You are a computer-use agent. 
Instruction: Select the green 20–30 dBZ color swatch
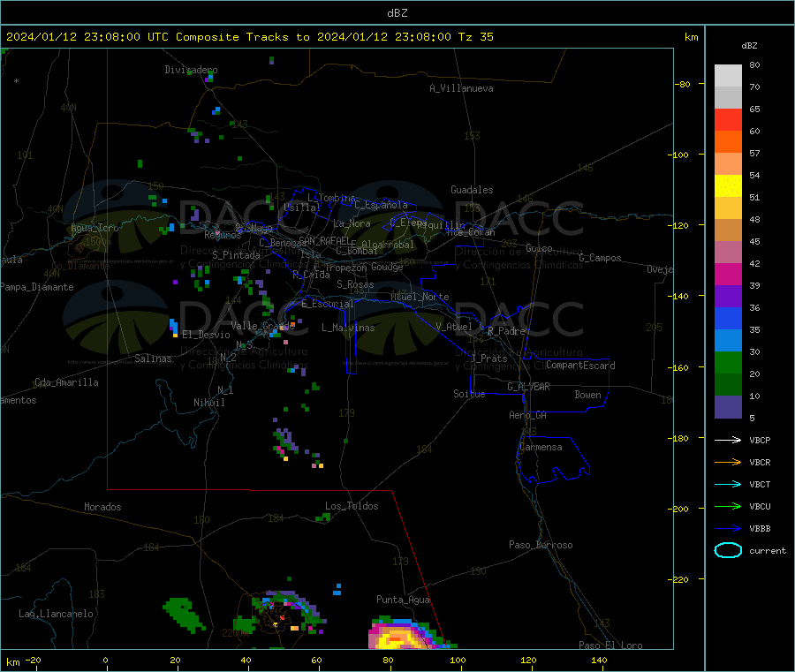[x=728, y=362]
